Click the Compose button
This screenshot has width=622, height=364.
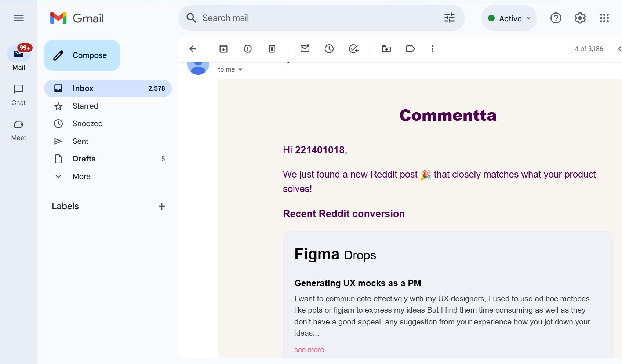click(x=82, y=55)
